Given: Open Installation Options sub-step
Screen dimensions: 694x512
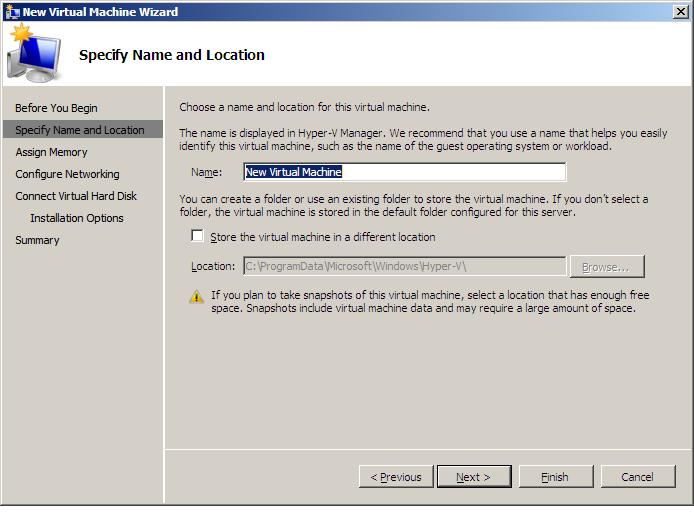Looking at the screenshot, I should tap(77, 218).
